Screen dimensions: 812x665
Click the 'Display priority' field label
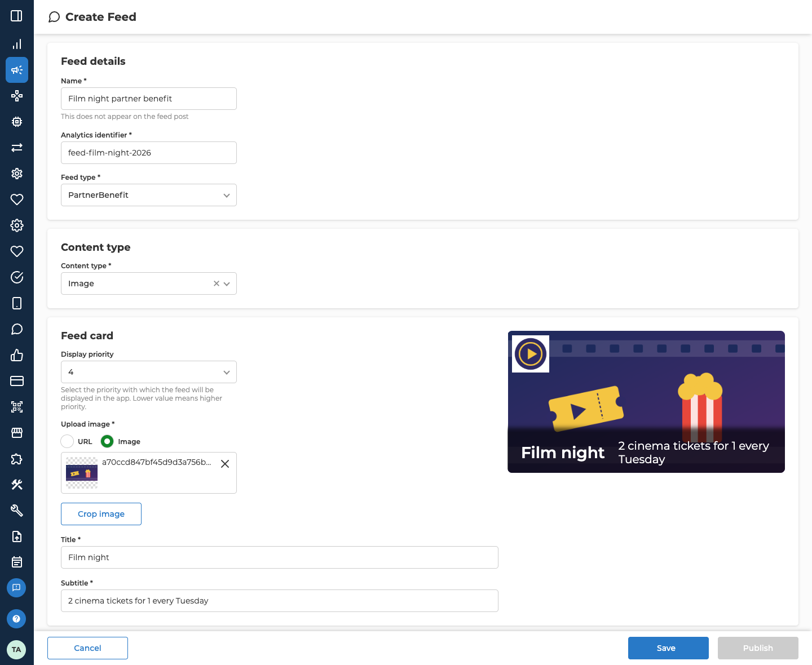(87, 354)
